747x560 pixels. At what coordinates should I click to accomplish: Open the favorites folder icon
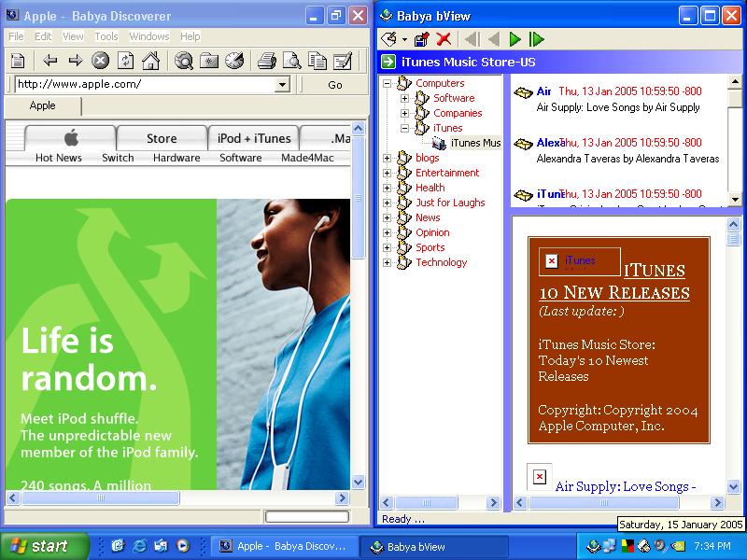[x=209, y=61]
